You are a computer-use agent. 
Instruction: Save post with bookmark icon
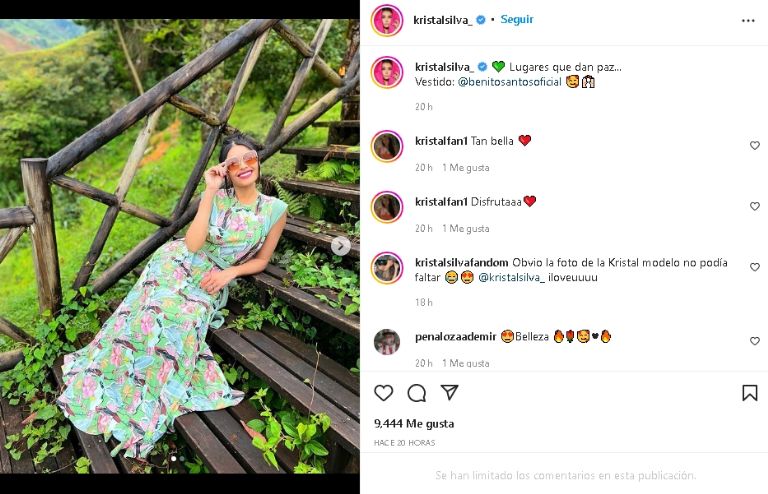pyautogui.click(x=749, y=393)
